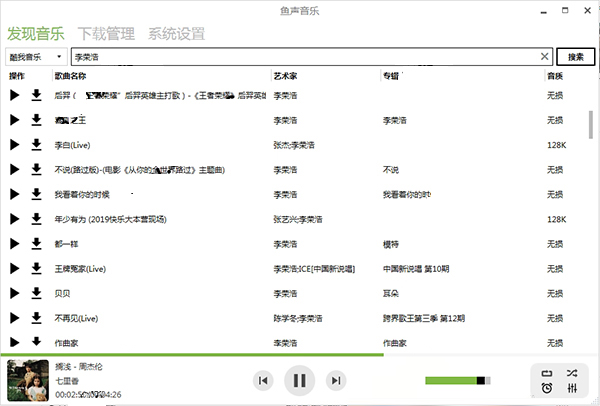Download the first result 后羿 song
This screenshot has height=406, width=600.
tap(36, 95)
